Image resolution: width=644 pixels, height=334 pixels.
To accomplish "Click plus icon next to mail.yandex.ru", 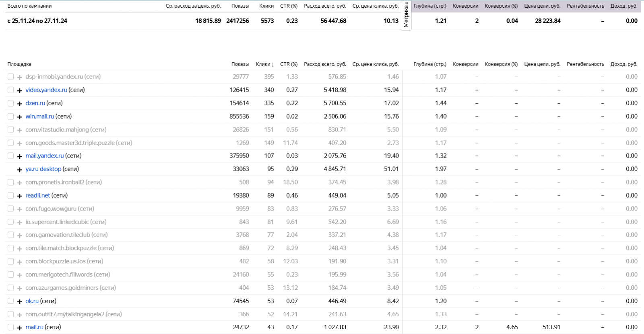I will pos(19,156).
